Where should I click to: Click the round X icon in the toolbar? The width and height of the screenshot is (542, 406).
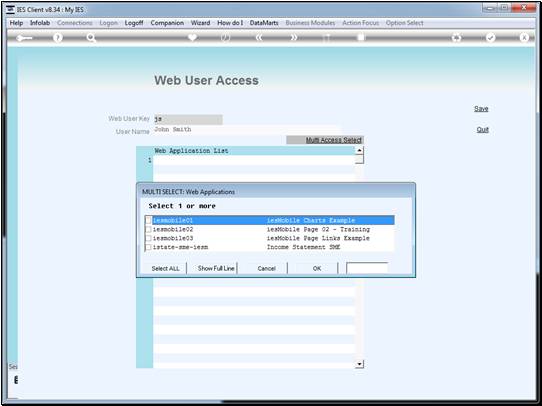(x=524, y=38)
